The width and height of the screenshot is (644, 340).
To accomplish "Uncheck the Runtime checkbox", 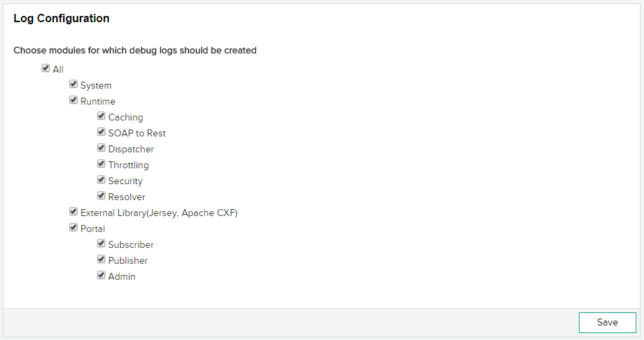I will tap(73, 100).
